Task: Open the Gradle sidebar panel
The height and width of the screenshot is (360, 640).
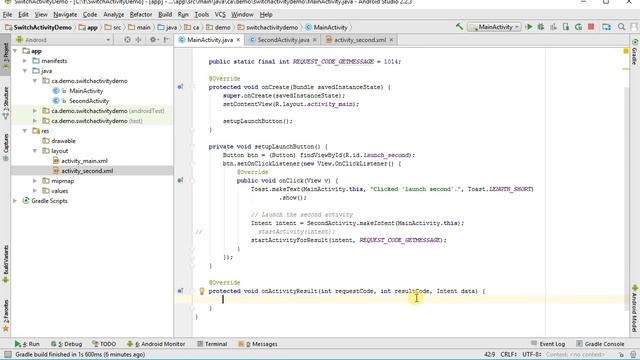Action: point(635,51)
